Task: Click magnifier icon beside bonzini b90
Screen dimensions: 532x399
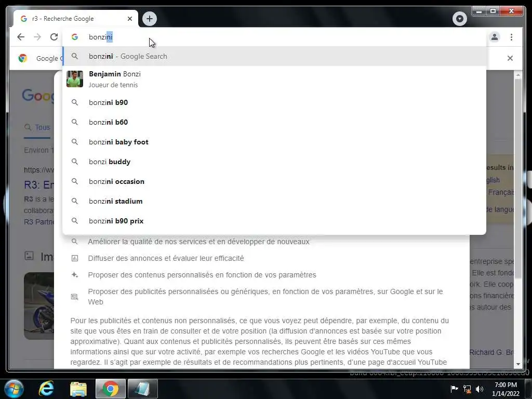Action: (75, 102)
